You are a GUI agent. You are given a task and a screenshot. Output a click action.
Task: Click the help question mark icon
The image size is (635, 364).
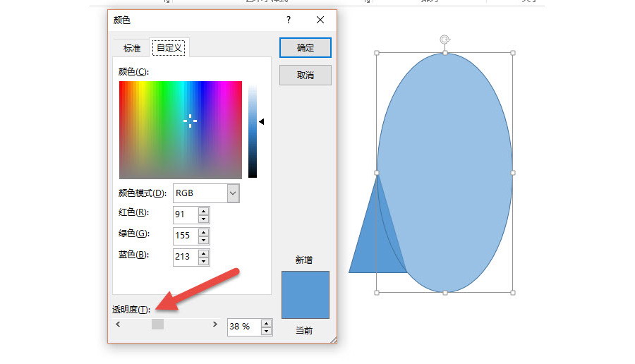point(289,20)
